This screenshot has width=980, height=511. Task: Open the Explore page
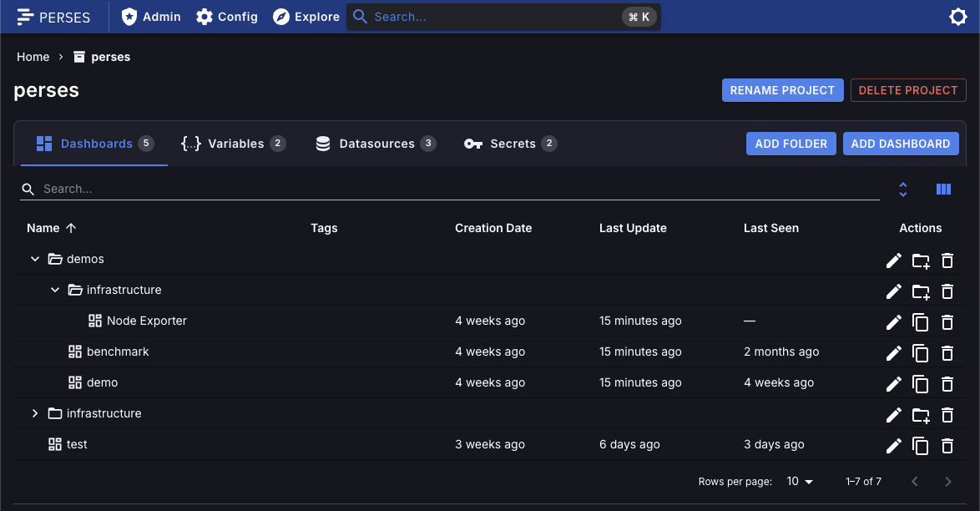306,17
